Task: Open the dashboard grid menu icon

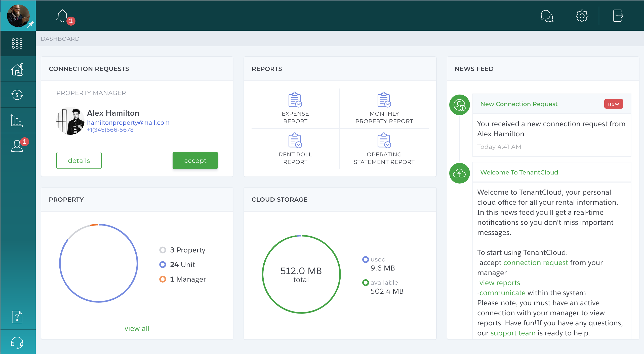Action: coord(17,43)
